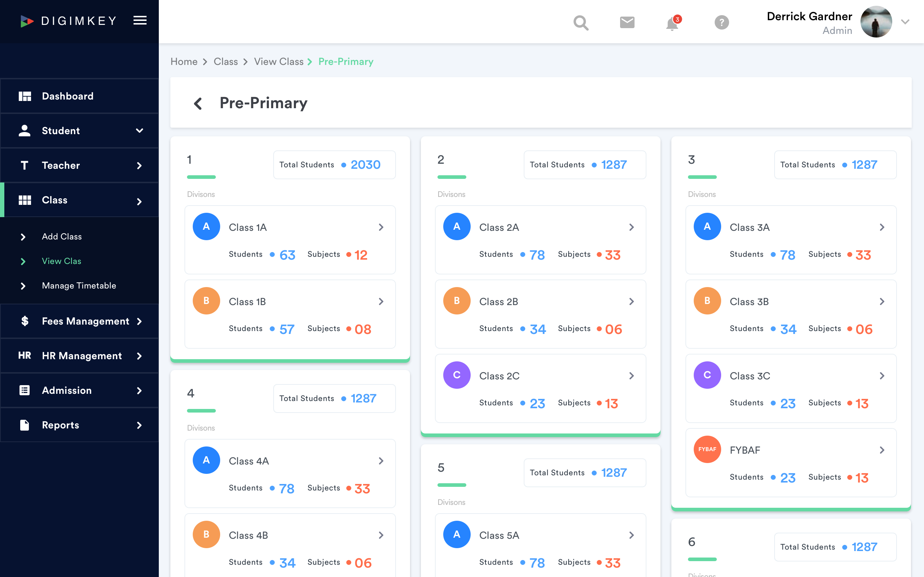This screenshot has height=577, width=924.
Task: Click Derrick Gardner's profile avatar
Action: click(876, 22)
